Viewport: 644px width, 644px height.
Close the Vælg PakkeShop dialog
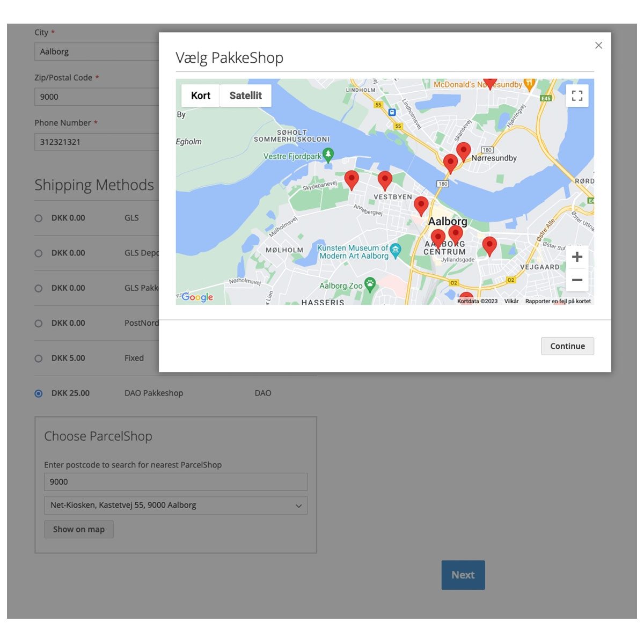pyautogui.click(x=598, y=46)
